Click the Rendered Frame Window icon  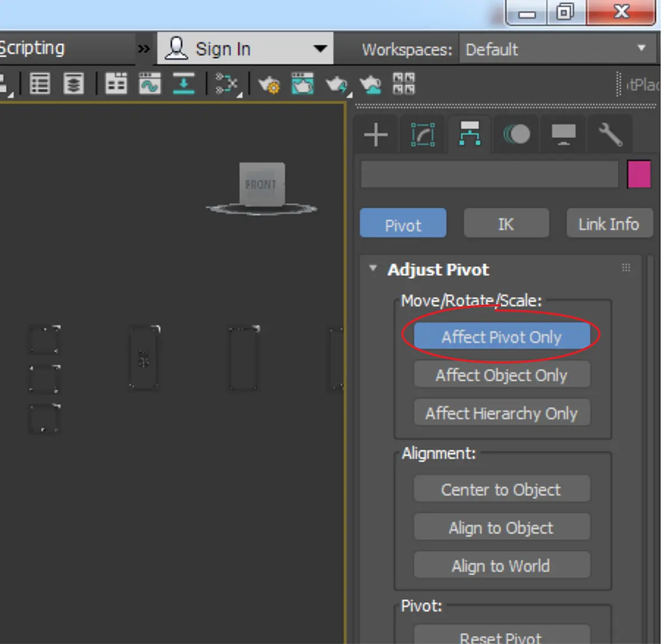pyautogui.click(x=302, y=83)
